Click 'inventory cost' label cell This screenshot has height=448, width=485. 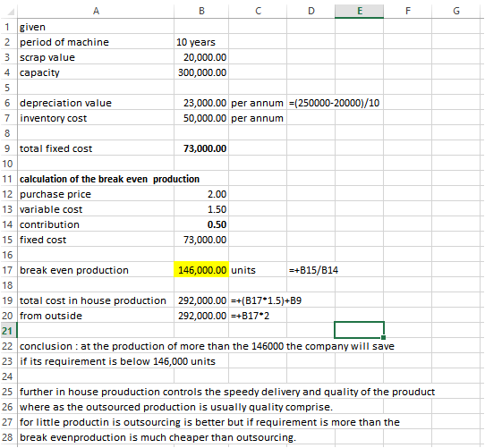coord(96,118)
